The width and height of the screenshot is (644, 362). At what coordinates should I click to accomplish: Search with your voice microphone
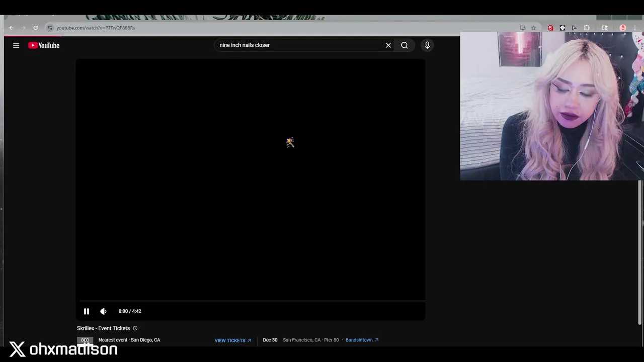pyautogui.click(x=427, y=45)
